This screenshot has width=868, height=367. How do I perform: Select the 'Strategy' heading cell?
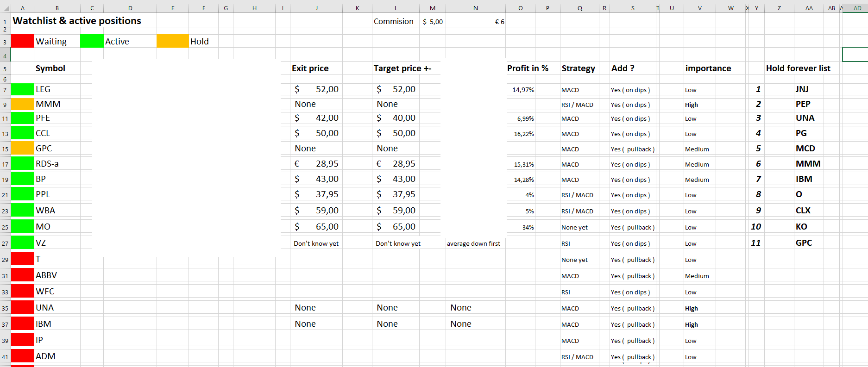coord(579,68)
